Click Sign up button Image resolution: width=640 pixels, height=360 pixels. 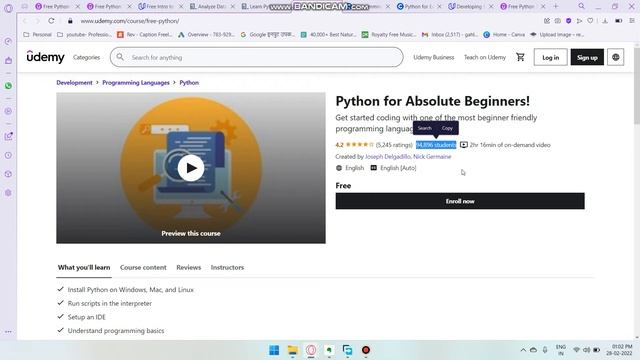pyautogui.click(x=587, y=58)
